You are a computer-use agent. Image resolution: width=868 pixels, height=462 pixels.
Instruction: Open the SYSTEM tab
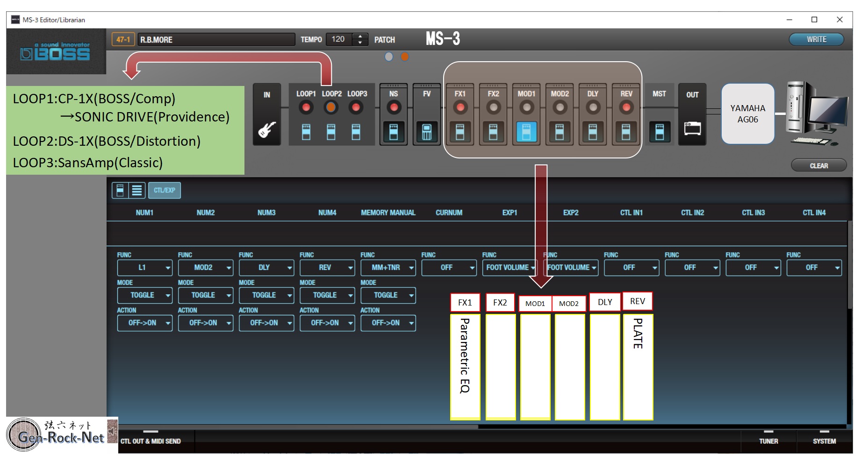click(x=824, y=441)
